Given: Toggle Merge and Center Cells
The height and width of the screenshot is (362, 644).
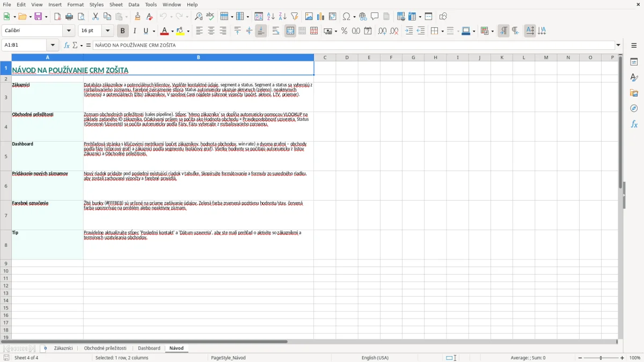Looking at the screenshot, I should pyautogui.click(x=290, y=31).
